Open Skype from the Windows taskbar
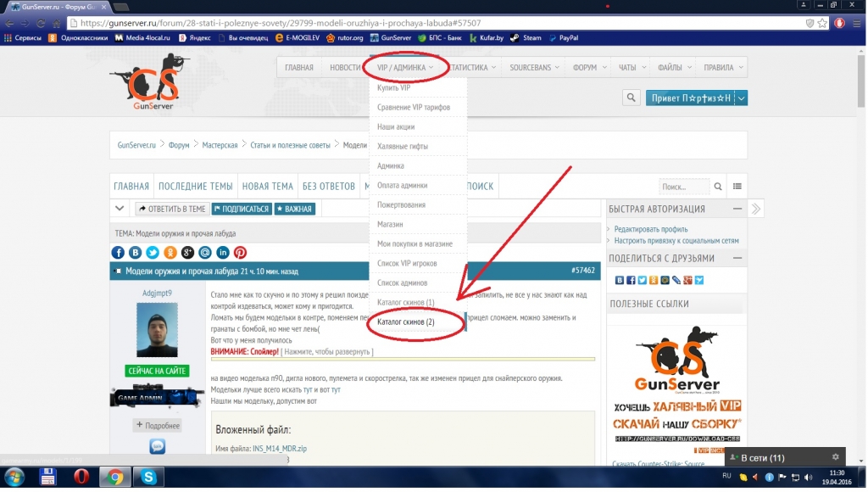 [x=148, y=477]
